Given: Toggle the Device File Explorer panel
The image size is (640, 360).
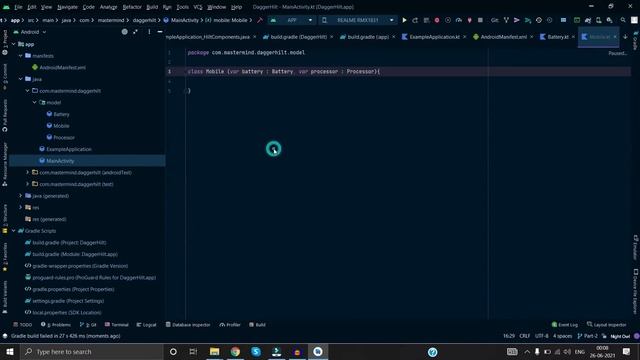Looking at the screenshot, I should 636,291.
